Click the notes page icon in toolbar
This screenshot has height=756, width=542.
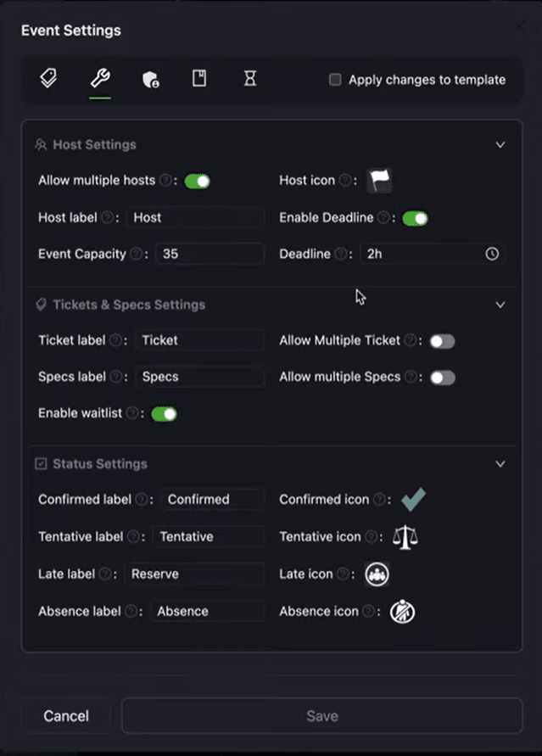[199, 77]
